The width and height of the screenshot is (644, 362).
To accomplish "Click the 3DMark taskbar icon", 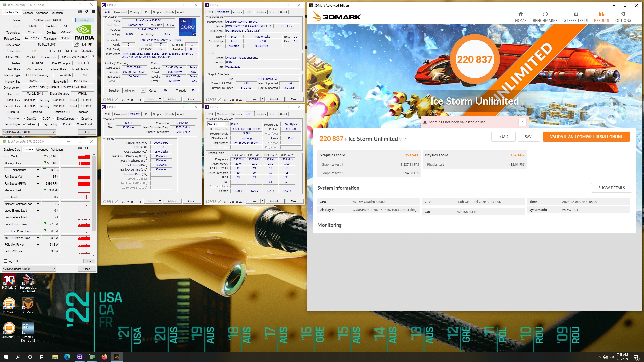I will (116, 357).
